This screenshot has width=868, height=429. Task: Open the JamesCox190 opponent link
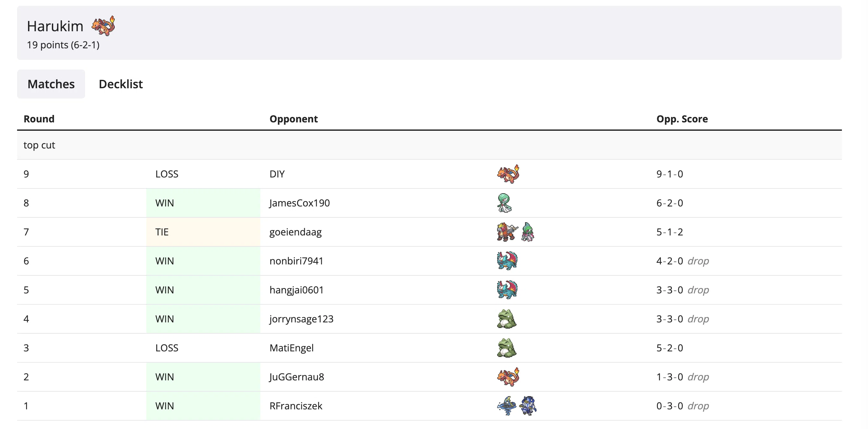pos(300,203)
